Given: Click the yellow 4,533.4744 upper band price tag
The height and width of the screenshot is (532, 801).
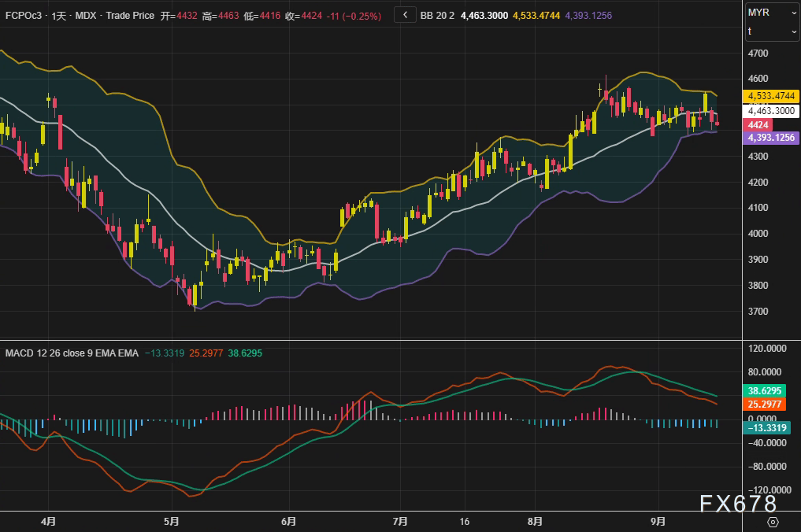Looking at the screenshot, I should (771, 96).
